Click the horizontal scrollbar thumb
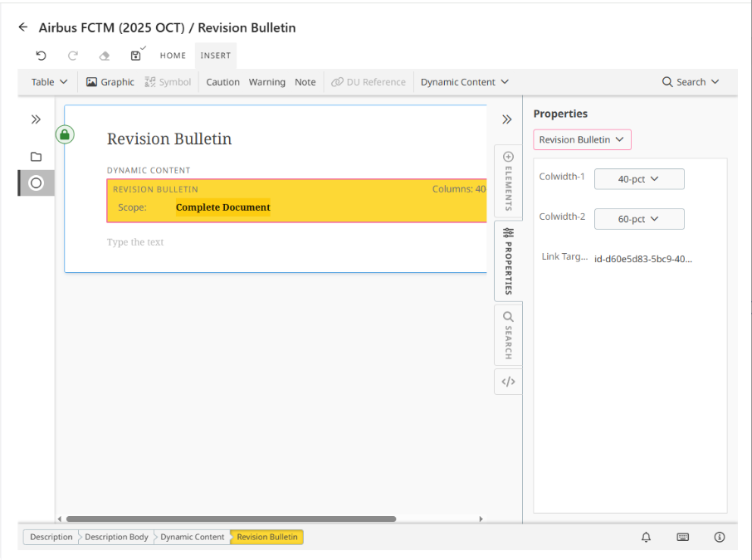The width and height of the screenshot is (752, 560). [232, 519]
